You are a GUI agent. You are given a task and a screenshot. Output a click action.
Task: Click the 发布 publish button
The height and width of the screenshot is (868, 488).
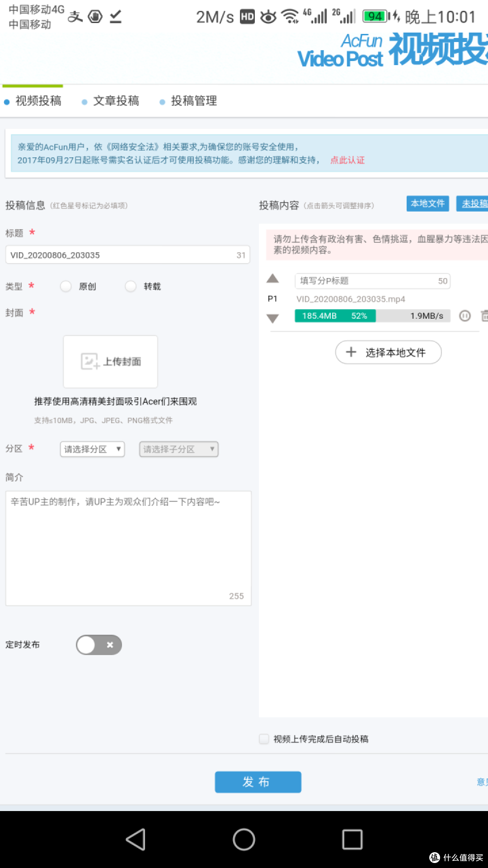click(x=258, y=782)
